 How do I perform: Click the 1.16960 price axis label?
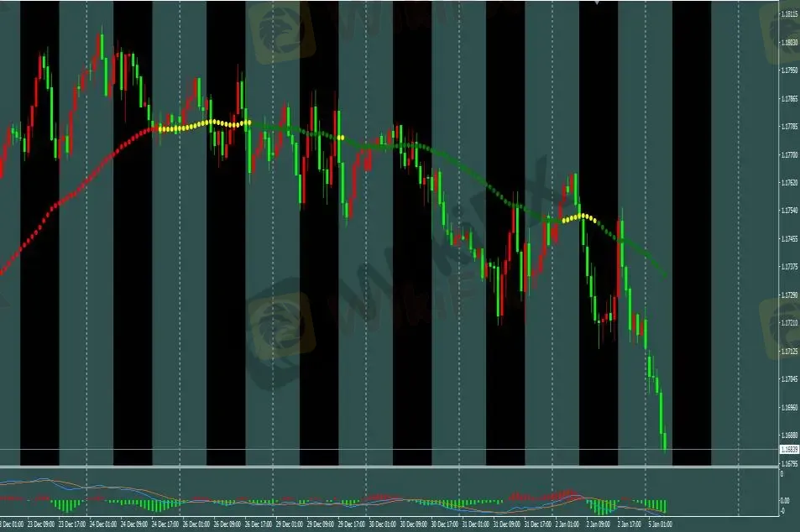pos(788,408)
